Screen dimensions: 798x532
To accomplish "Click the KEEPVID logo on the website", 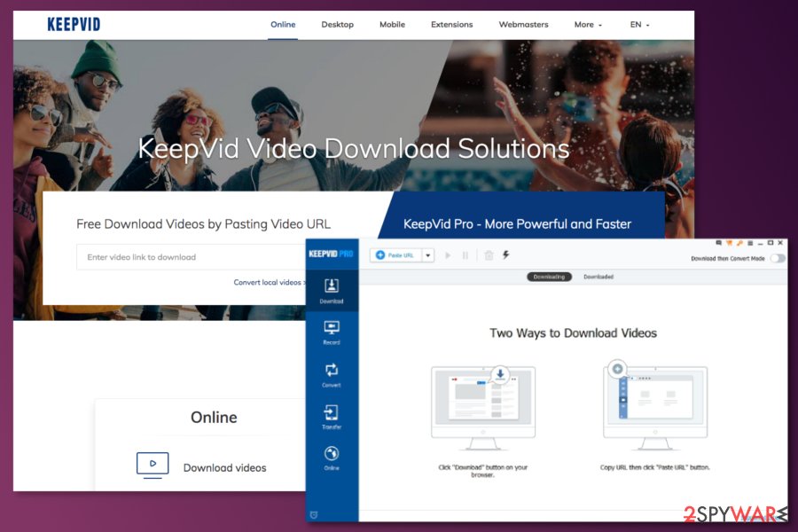I will tap(74, 25).
